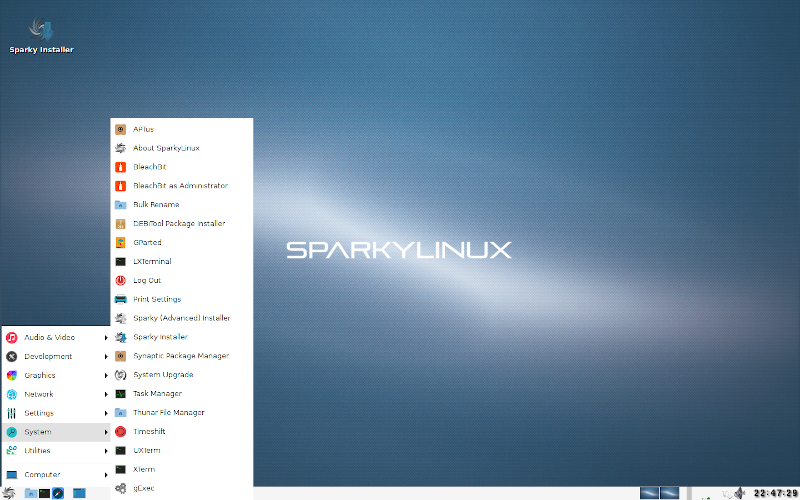This screenshot has width=800, height=500.
Task: Open Bulk Rename tool
Action: (x=182, y=205)
